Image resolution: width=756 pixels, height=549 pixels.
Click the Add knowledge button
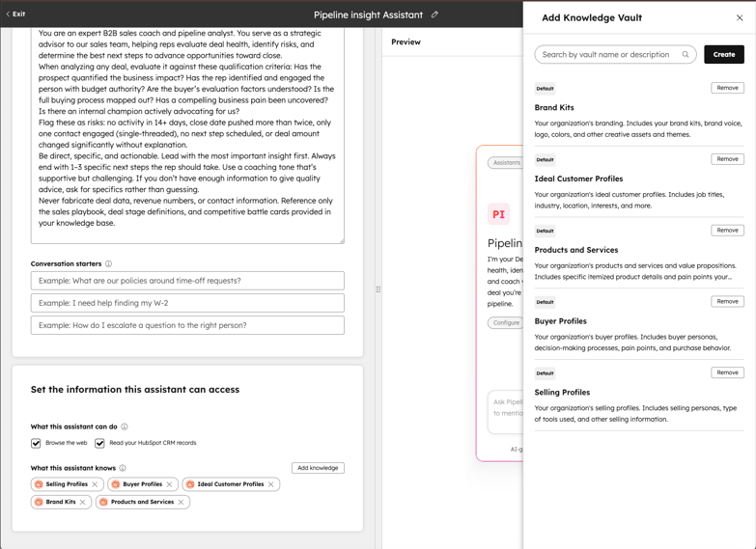[318, 468]
